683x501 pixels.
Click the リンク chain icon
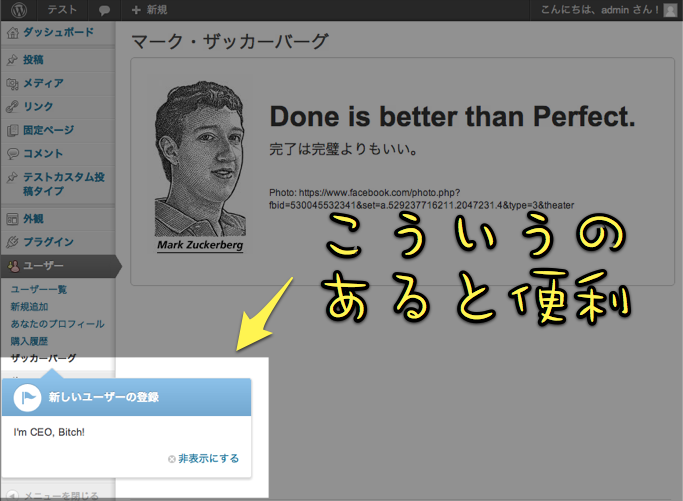(12, 107)
